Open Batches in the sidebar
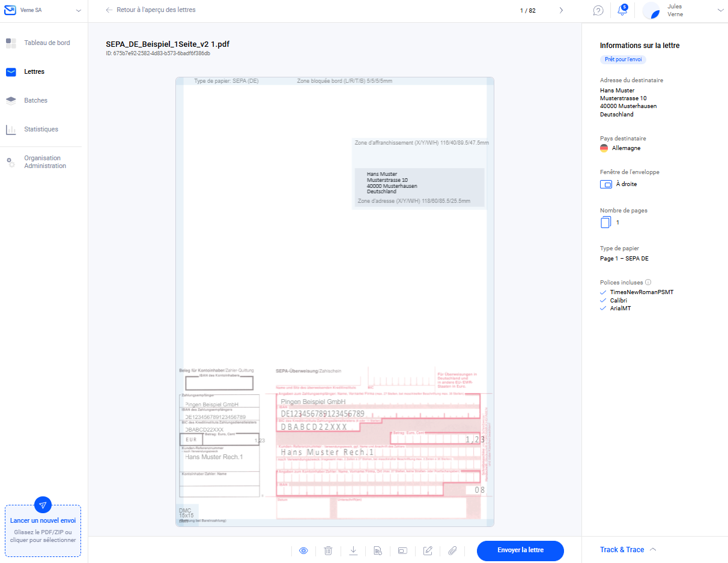Image resolution: width=728 pixels, height=563 pixels. coord(35,100)
